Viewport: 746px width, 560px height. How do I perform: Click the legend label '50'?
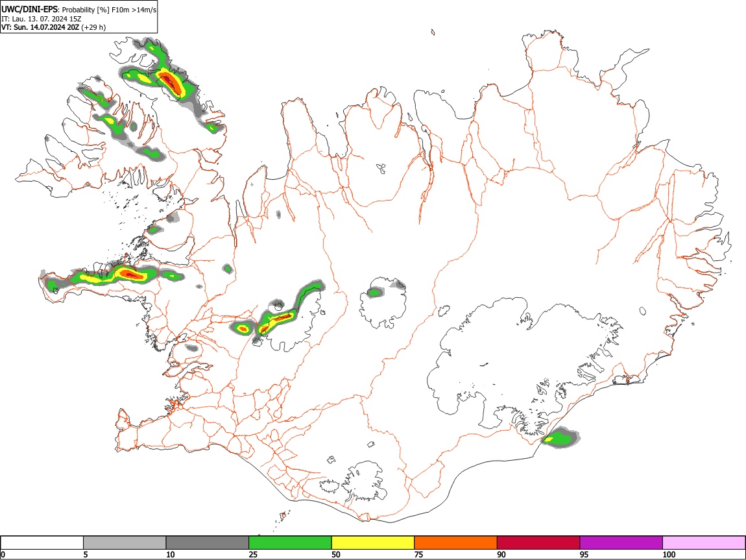[x=336, y=555]
